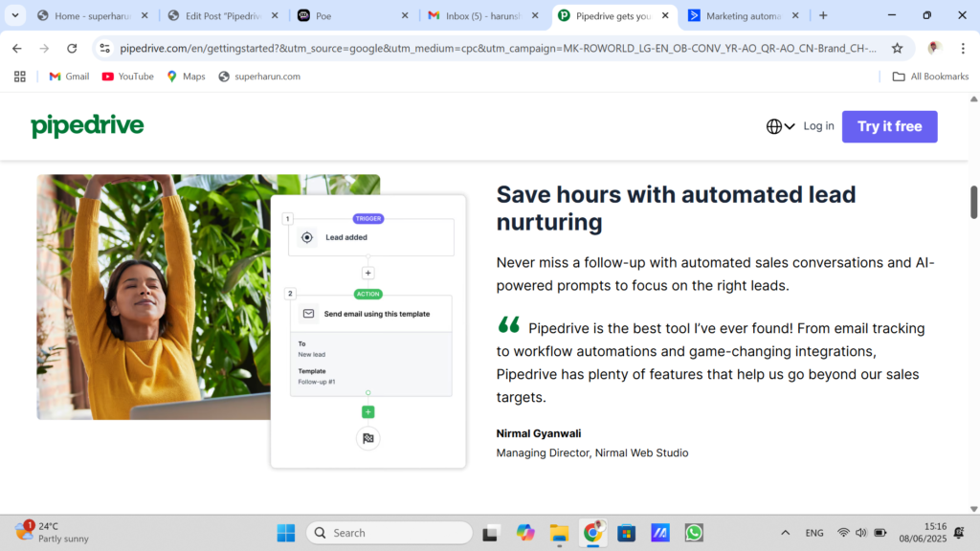The height and width of the screenshot is (551, 980).
Task: Click the finish flag icon in workflow
Action: click(x=368, y=438)
